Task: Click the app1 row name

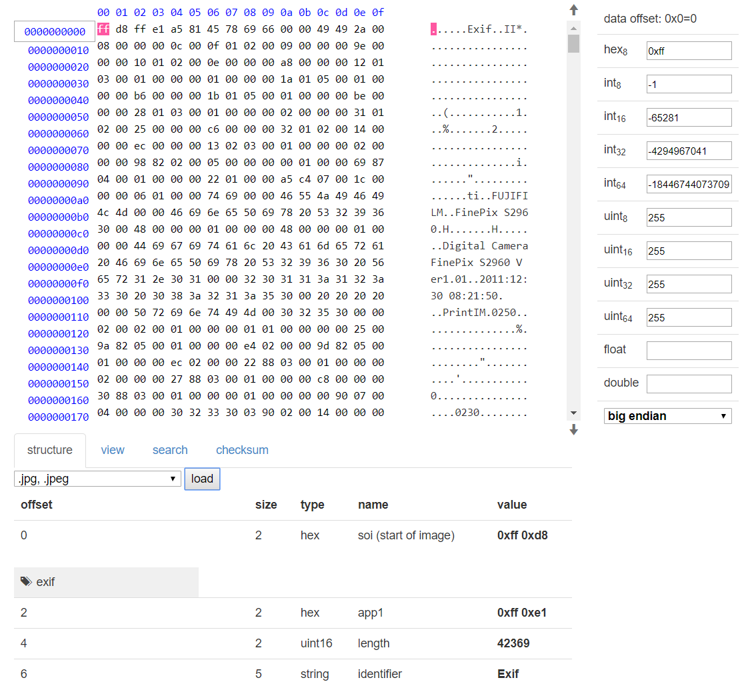Action: click(x=370, y=613)
